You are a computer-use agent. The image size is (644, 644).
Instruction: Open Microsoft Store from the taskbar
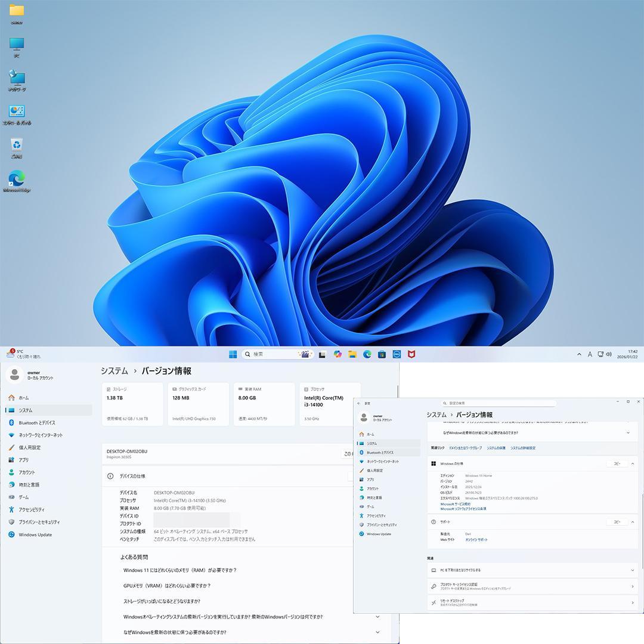click(382, 354)
